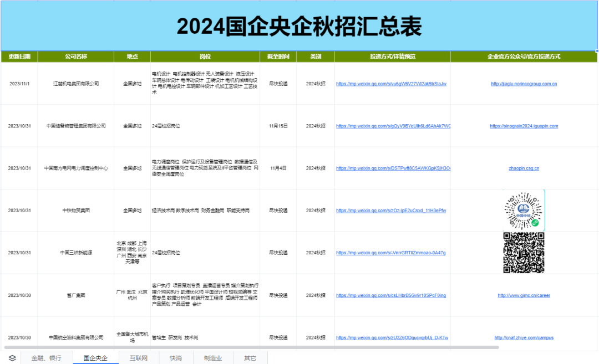Select the black QR code for 中国三峡新能源

(x=524, y=253)
